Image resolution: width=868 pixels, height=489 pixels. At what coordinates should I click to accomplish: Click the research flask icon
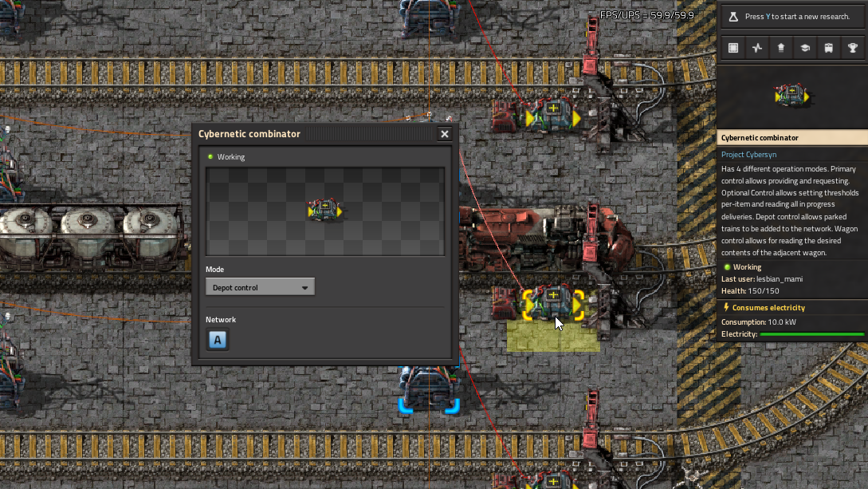733,16
